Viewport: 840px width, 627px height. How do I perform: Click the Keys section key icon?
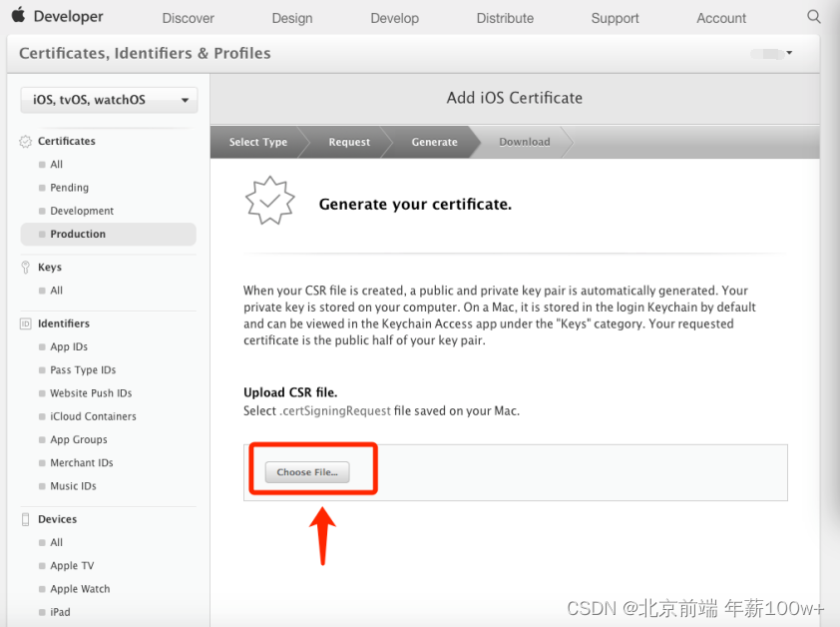click(25, 268)
